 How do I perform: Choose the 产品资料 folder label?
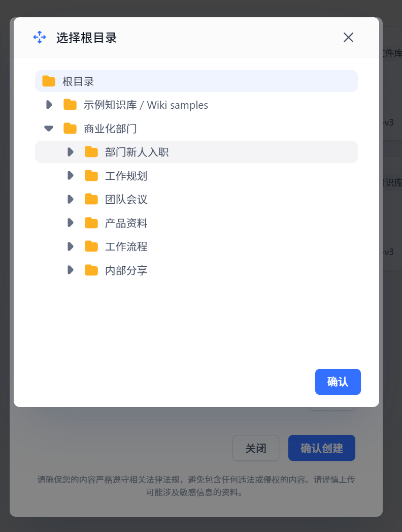126,223
